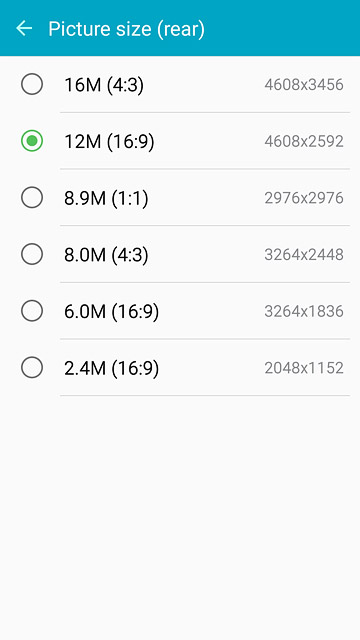Select the 8.0M (4:3) radio button
360x640 pixels.
click(x=32, y=254)
